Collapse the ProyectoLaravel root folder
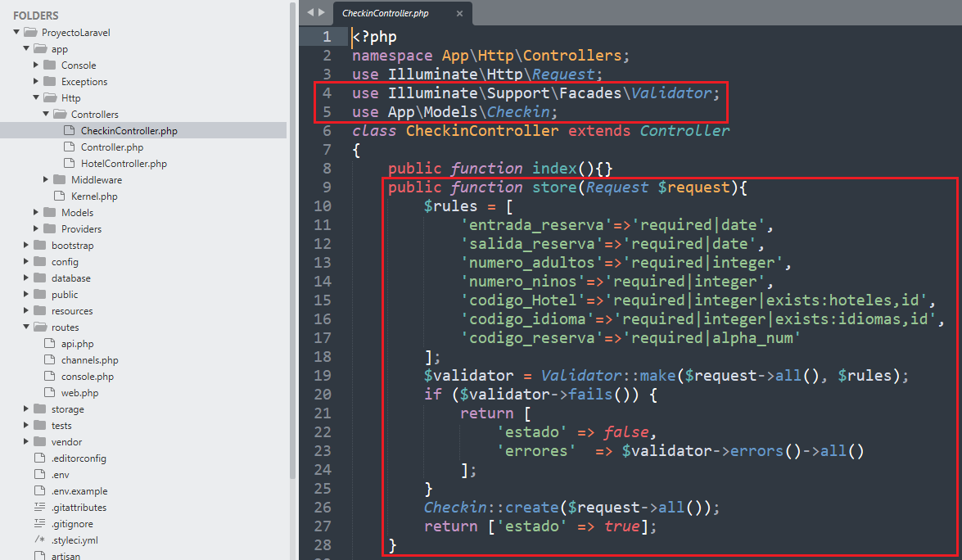962x560 pixels. (16, 33)
